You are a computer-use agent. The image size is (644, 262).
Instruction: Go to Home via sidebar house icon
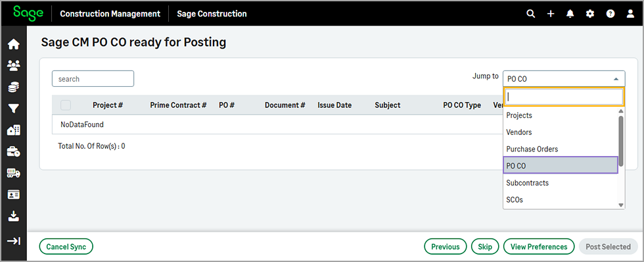tap(14, 44)
